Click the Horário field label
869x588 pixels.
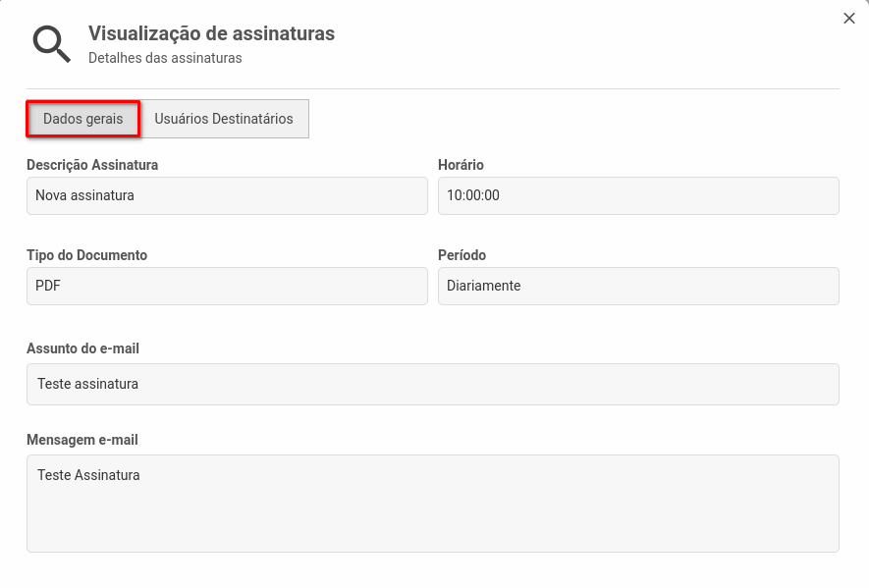coord(460,164)
